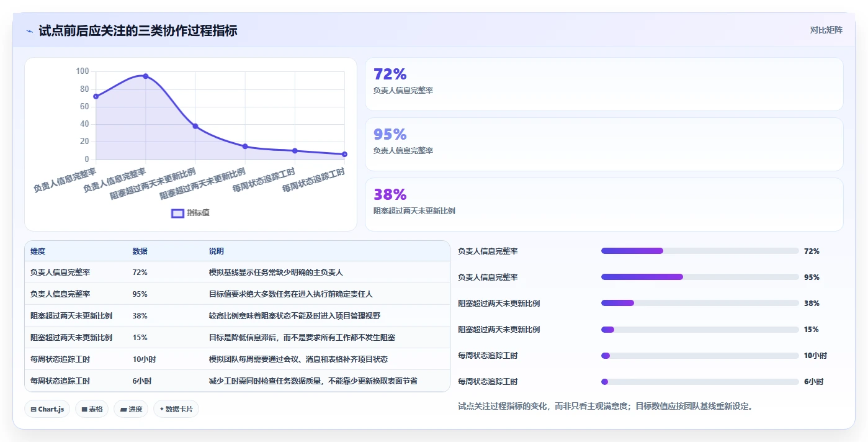868x442 pixels.
Task: Select the 数据卡片 chip
Action: click(x=176, y=409)
